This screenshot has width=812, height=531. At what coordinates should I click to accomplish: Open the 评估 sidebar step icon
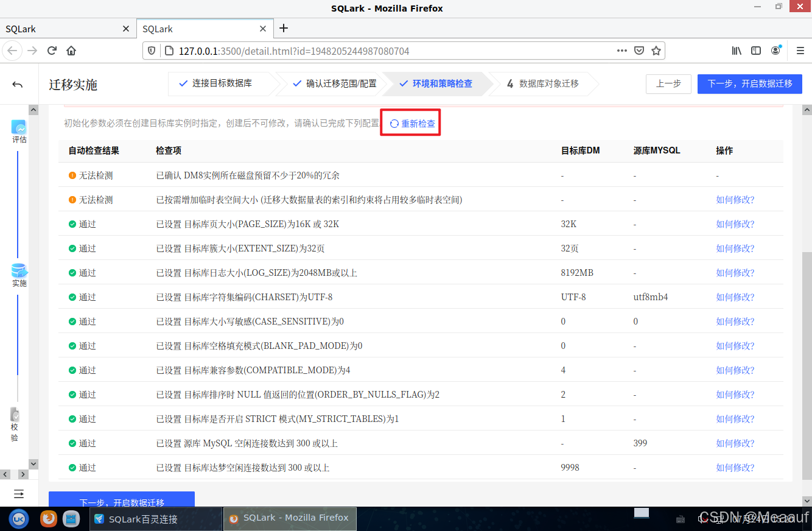[19, 127]
